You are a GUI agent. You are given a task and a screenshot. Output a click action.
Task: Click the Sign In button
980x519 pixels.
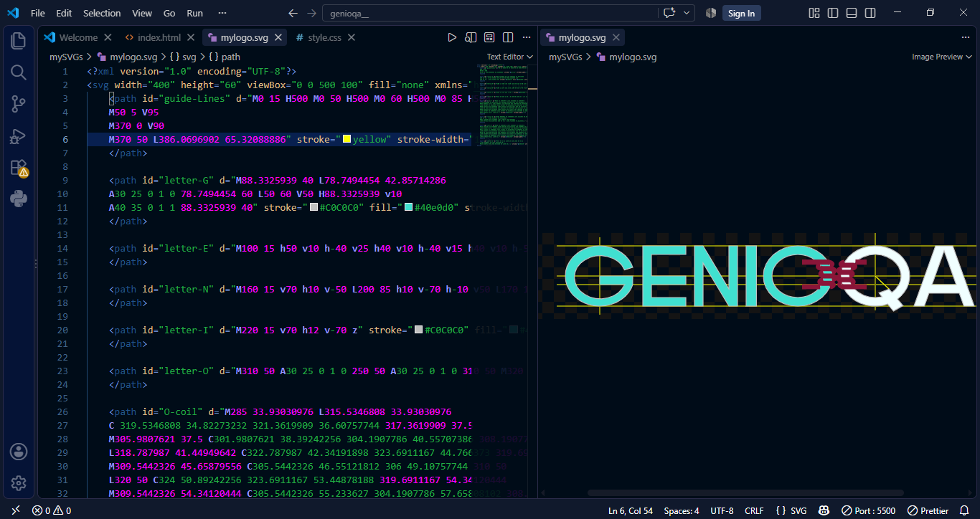[x=741, y=13]
